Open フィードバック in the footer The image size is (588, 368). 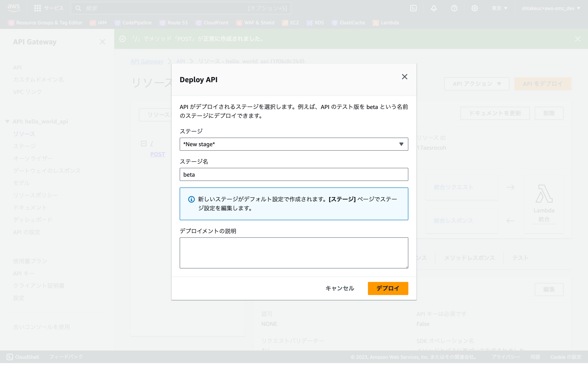click(x=66, y=357)
